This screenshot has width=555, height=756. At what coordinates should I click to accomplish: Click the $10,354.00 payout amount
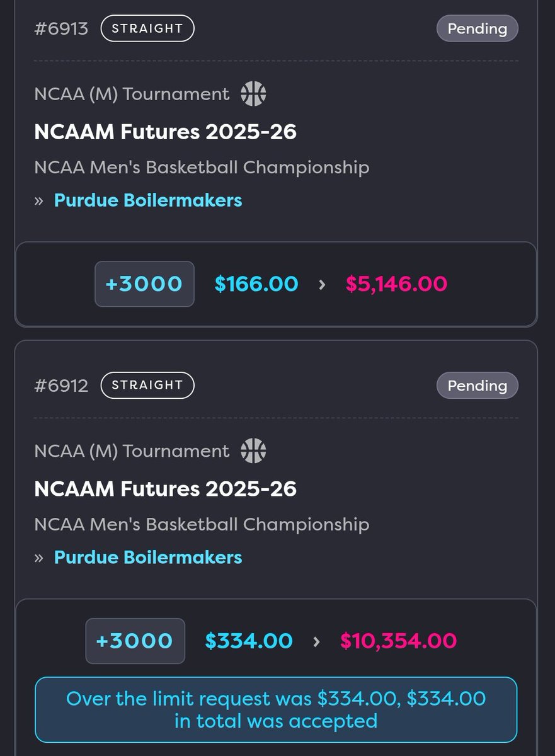coord(398,641)
